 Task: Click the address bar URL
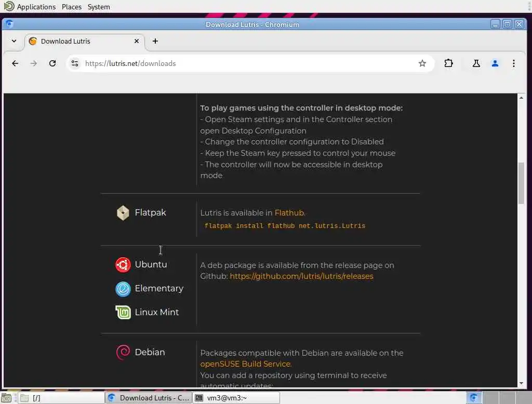coord(130,63)
